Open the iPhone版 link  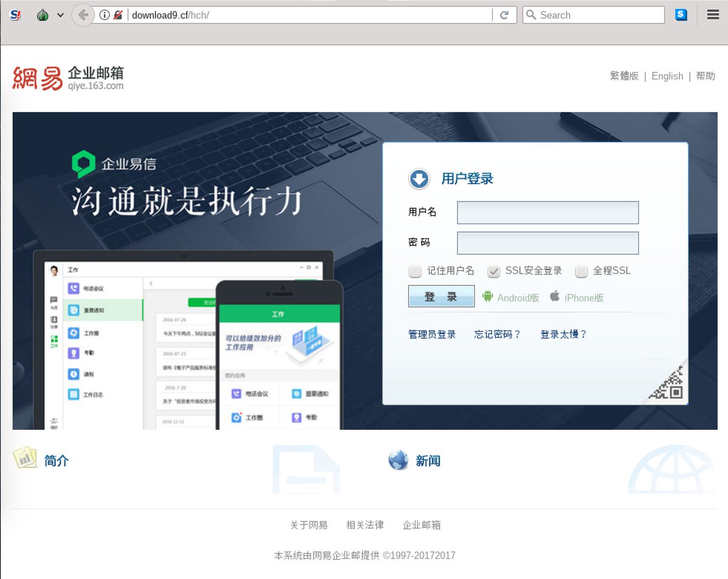point(584,297)
